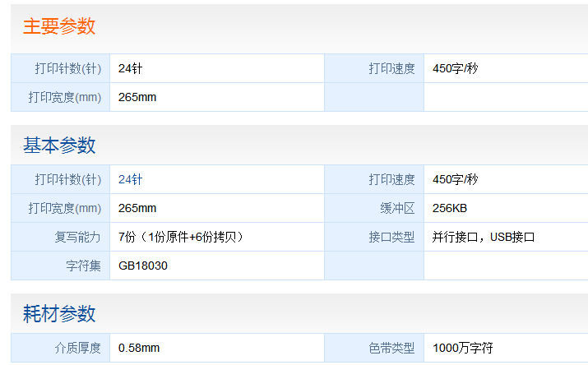
Task: Click 打印速度 label in 主要参数 table
Action: pos(391,68)
